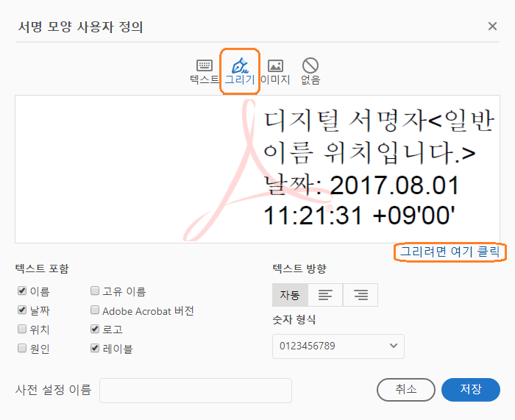515x420 pixels.
Task: Set text direction to 자동
Action: [x=290, y=295]
